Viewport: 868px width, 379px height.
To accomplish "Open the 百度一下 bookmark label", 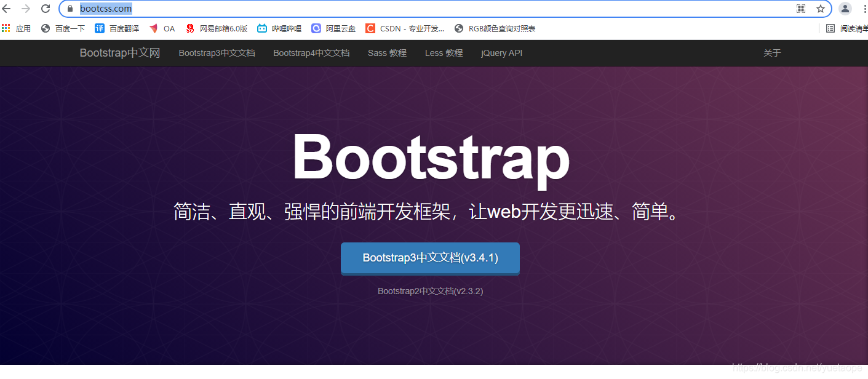I will tap(70, 28).
